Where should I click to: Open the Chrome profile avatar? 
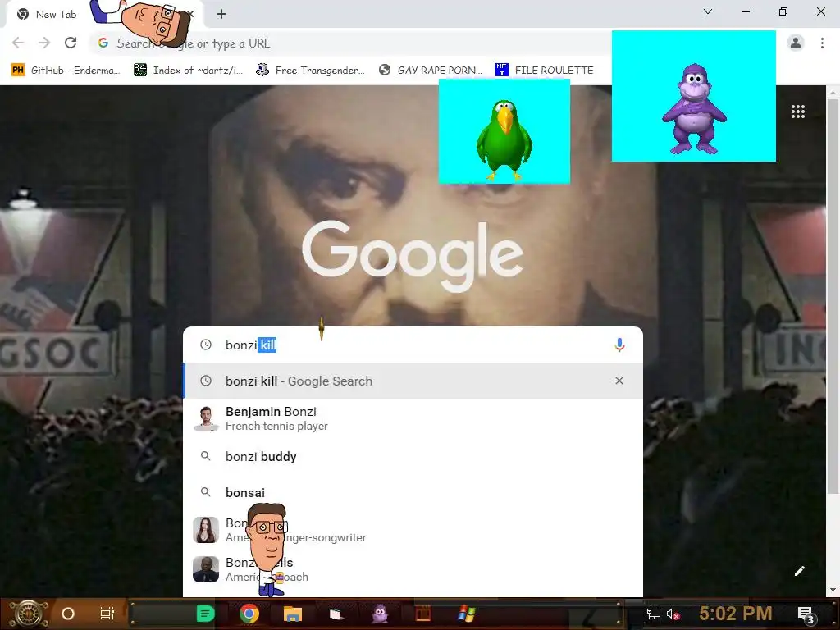coord(796,43)
